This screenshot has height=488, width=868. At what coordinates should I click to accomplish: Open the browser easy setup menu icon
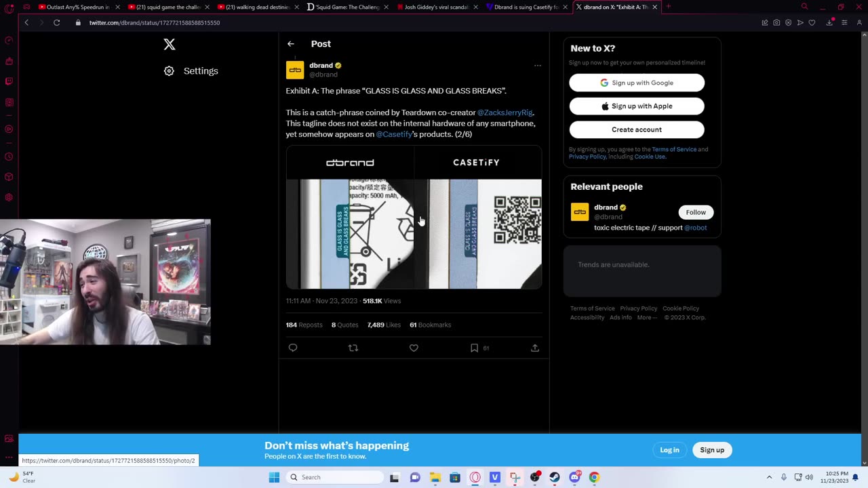[x=844, y=22]
